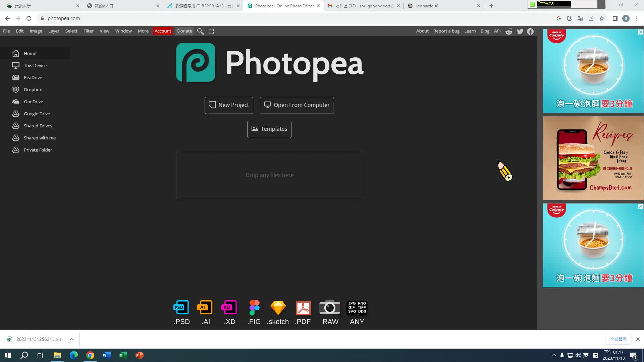Open Word from the taskbar

click(107, 355)
